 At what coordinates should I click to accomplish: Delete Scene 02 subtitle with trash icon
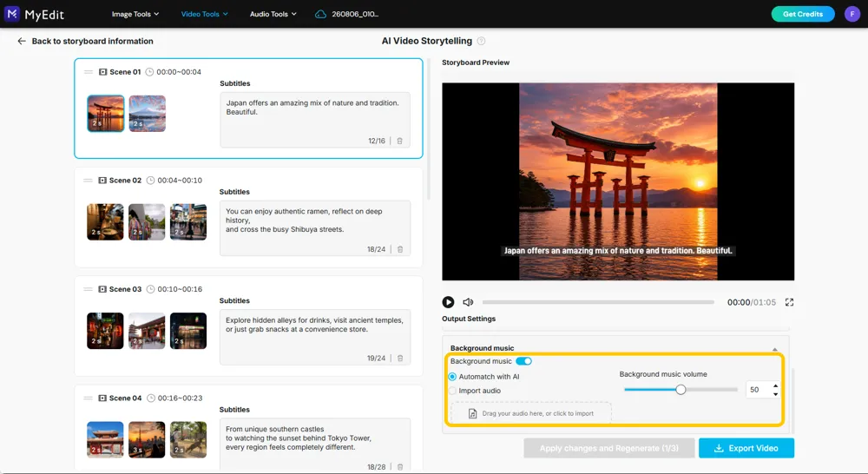click(400, 250)
